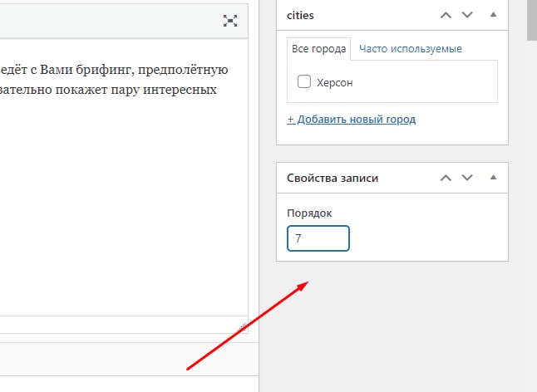Switch to Часто используемые tab

(411, 49)
